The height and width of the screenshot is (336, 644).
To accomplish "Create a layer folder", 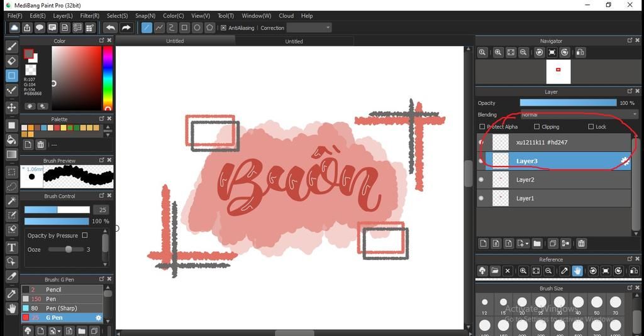I will click(x=537, y=244).
